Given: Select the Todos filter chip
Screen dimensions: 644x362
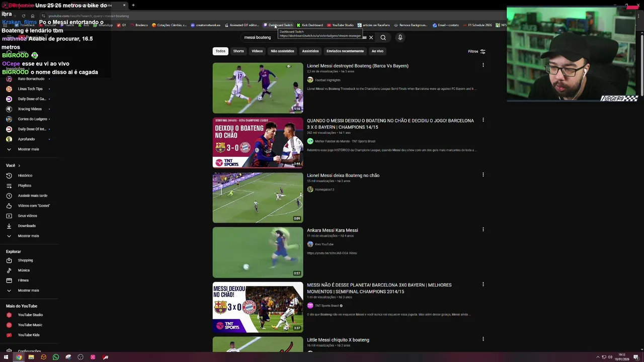Looking at the screenshot, I should point(220,51).
